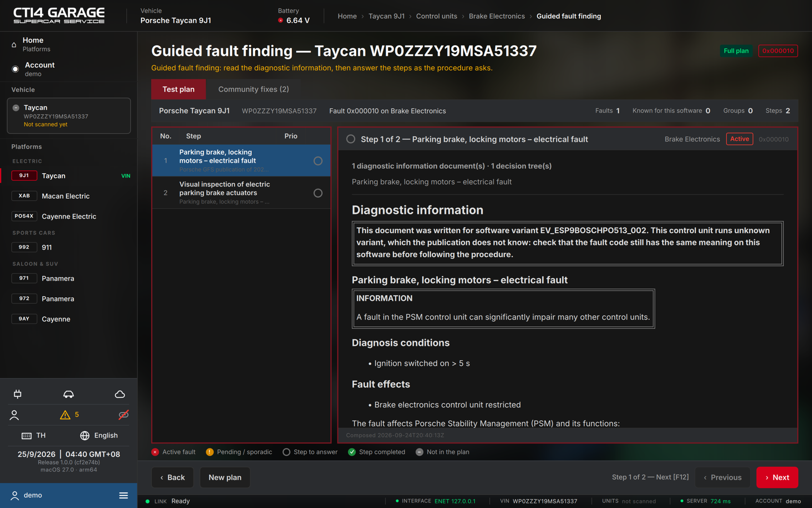812x508 pixels.
Task: Click the cloud icon in sidebar
Action: [120, 394]
